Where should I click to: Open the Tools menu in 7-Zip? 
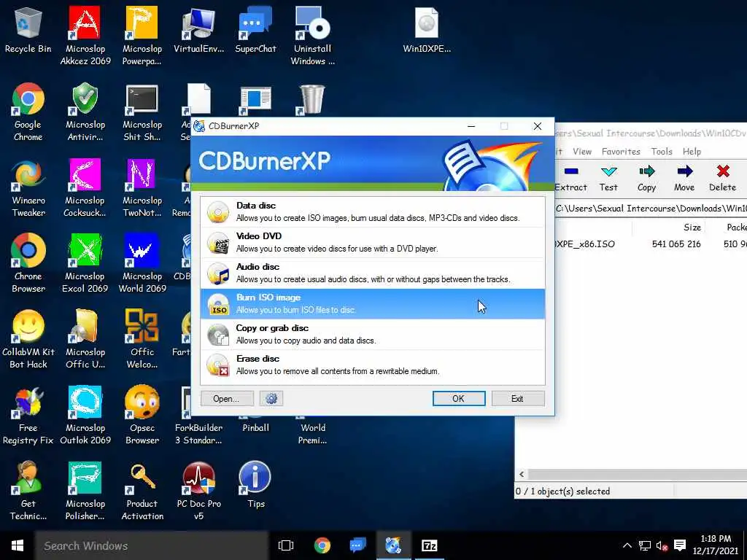[x=662, y=152]
